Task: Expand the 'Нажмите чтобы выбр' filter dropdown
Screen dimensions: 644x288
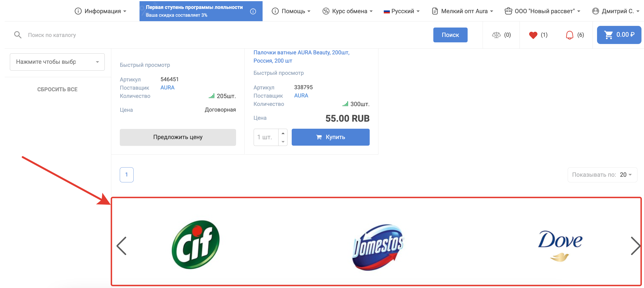Action: [57, 62]
